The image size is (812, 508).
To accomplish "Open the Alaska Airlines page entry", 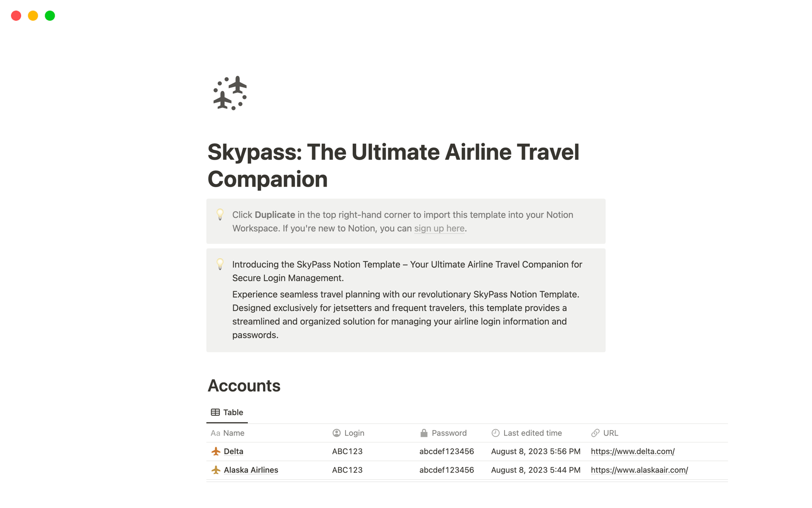I will (251, 470).
